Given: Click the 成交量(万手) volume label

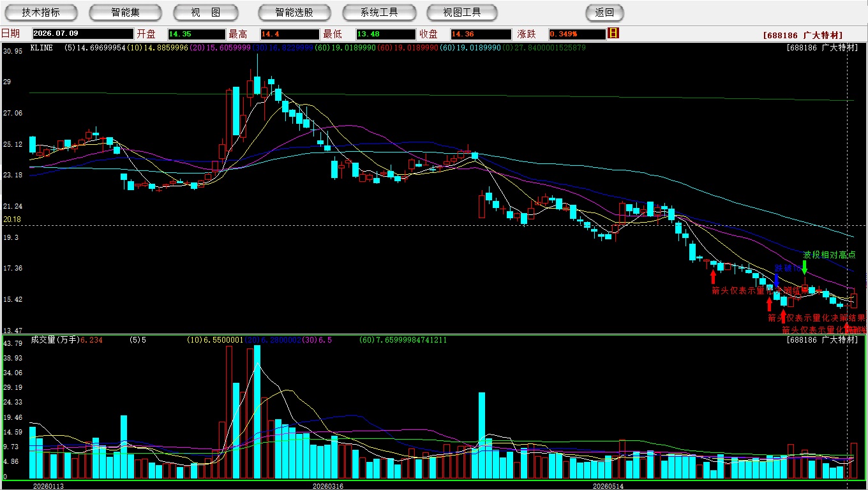Looking at the screenshot, I should pos(56,340).
